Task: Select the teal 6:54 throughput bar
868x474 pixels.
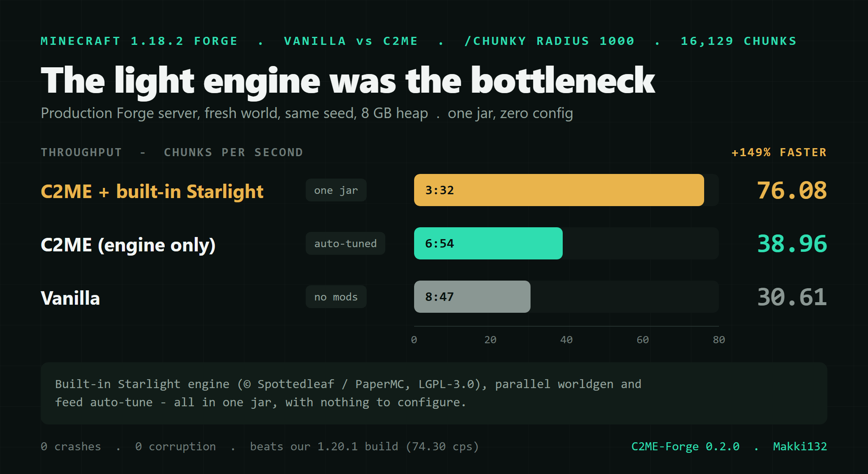Action: click(x=488, y=243)
